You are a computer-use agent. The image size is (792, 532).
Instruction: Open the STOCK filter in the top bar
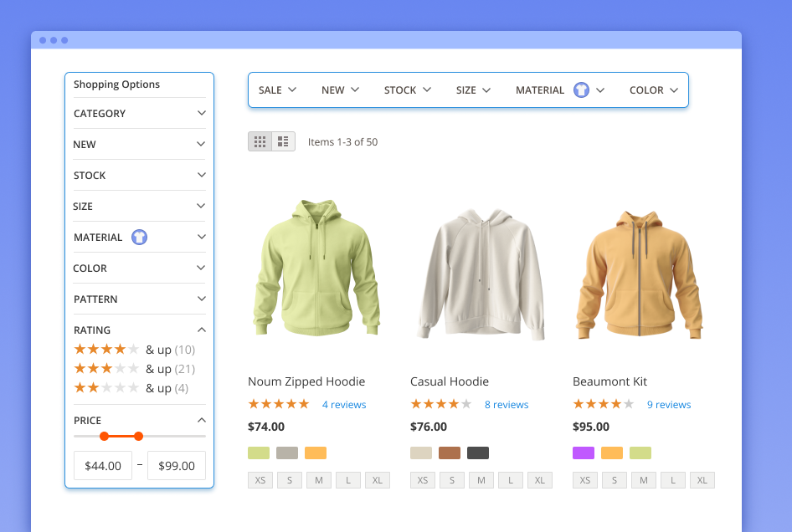click(407, 90)
